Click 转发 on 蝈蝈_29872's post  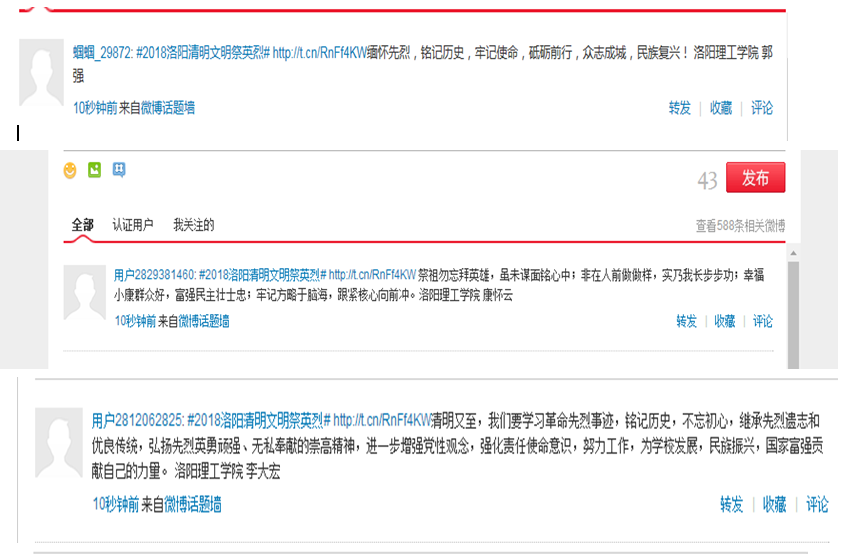pyautogui.click(x=680, y=108)
